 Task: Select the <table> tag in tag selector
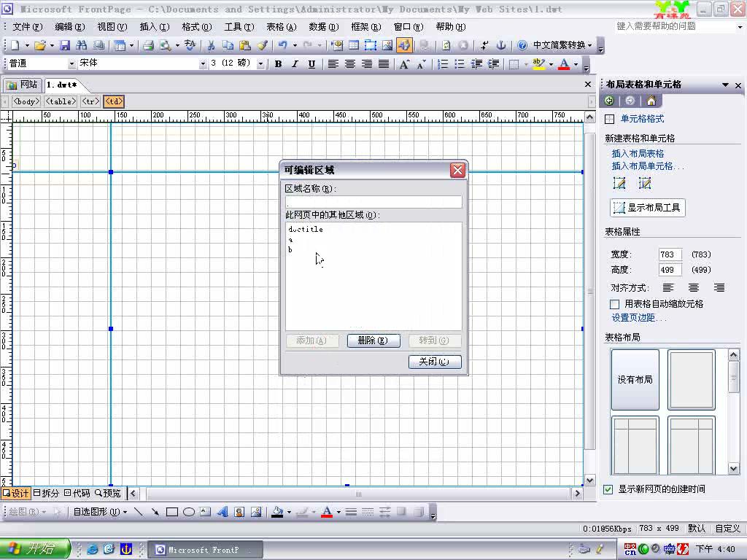coord(61,101)
